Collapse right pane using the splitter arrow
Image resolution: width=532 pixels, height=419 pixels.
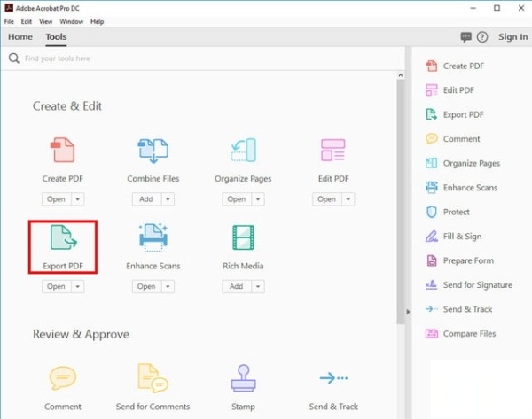tap(407, 311)
